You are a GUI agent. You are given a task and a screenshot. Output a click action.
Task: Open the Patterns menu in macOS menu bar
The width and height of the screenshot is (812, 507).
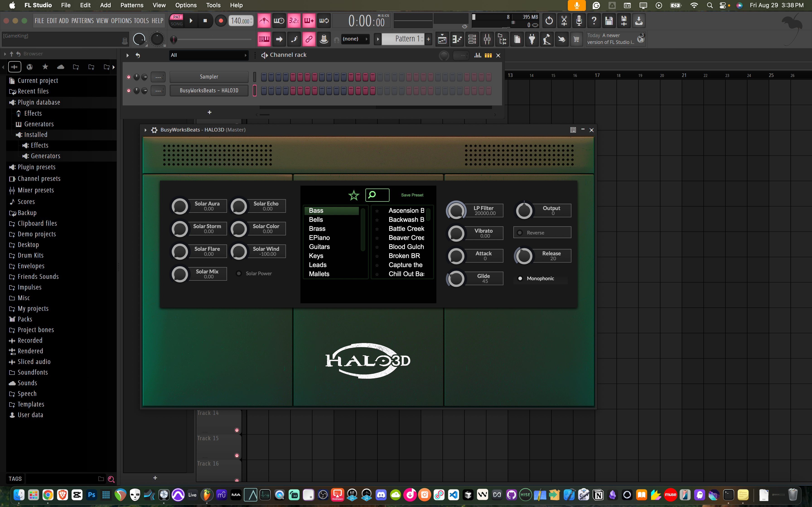pos(132,5)
